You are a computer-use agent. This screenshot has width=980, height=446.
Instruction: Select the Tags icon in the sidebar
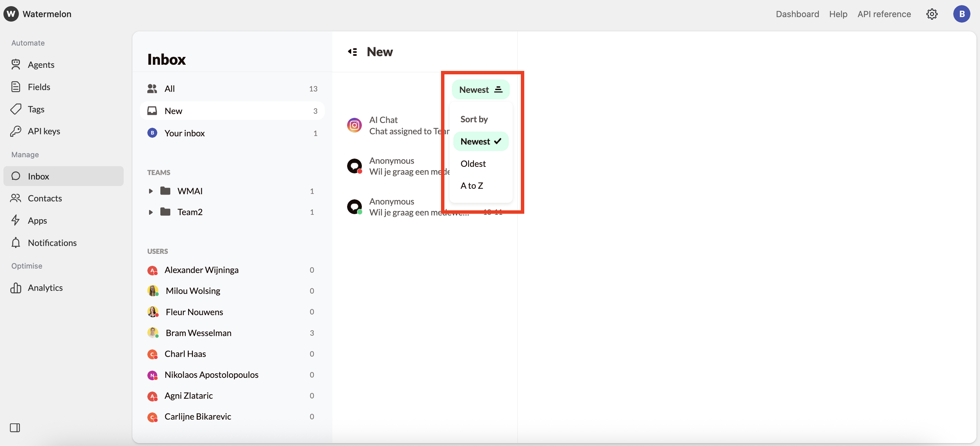pyautogui.click(x=16, y=109)
